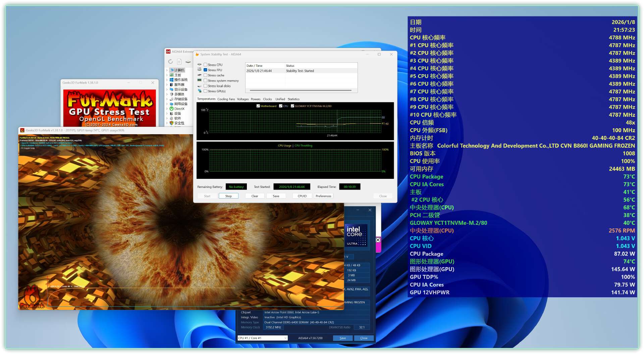The width and height of the screenshot is (644, 354).
Task: Open the Statistics tab
Action: 293,99
